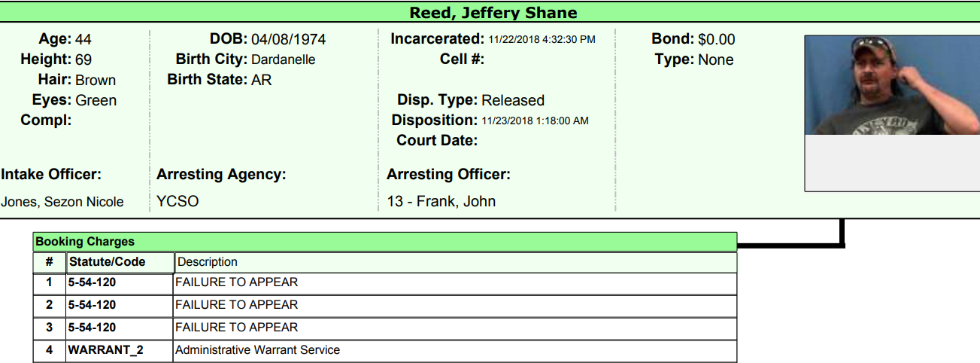Select row 1 FAILURE TO APPEAR description
The width and height of the screenshot is (980, 363).
coord(236,282)
